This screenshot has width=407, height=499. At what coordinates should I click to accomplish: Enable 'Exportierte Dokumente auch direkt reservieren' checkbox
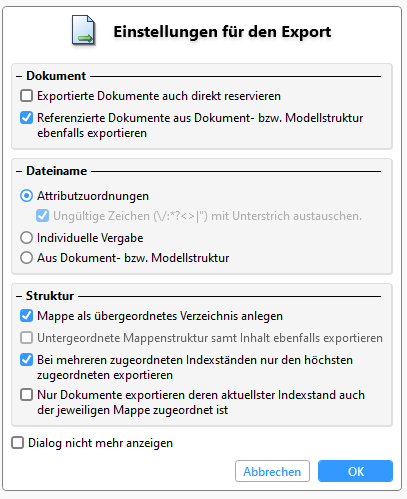point(27,96)
